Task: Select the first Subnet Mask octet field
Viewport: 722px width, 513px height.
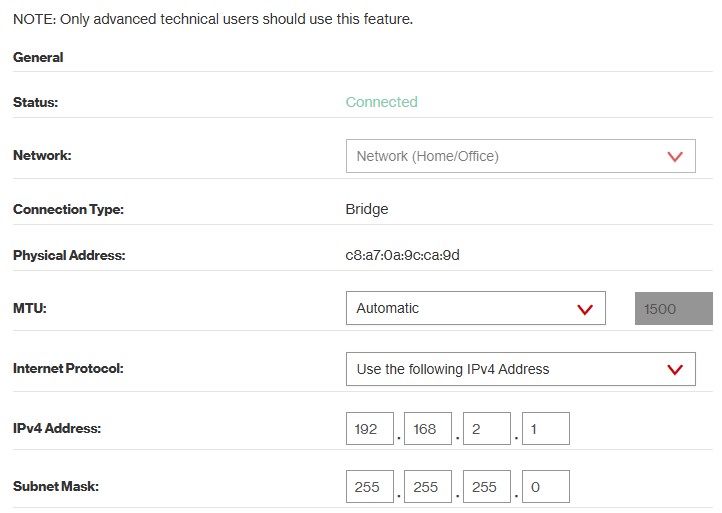Action: (x=369, y=487)
